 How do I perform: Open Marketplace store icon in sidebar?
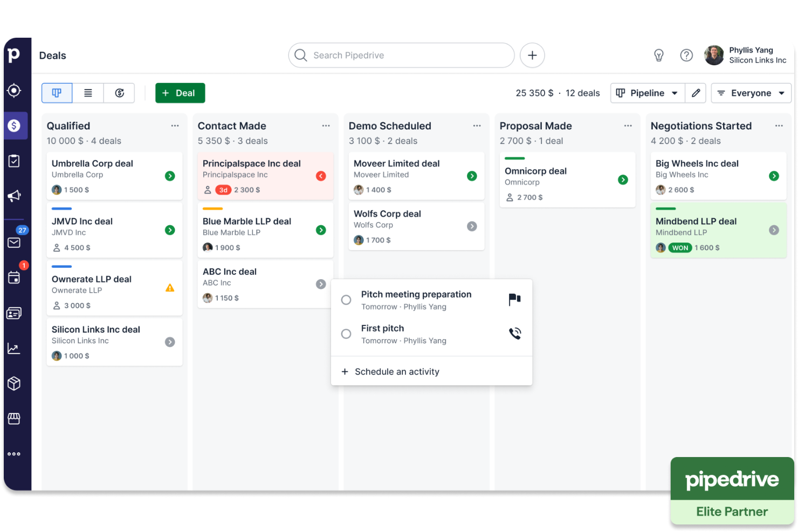(x=14, y=418)
